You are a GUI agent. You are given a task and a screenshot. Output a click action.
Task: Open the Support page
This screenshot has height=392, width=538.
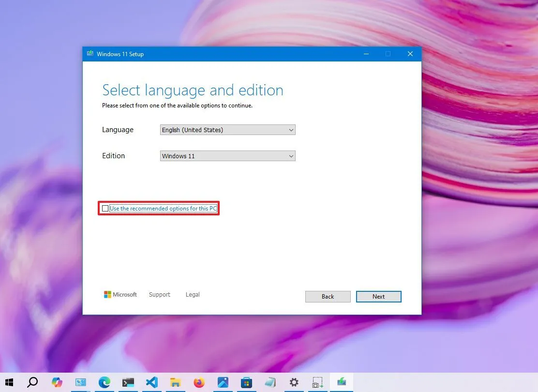[160, 294]
